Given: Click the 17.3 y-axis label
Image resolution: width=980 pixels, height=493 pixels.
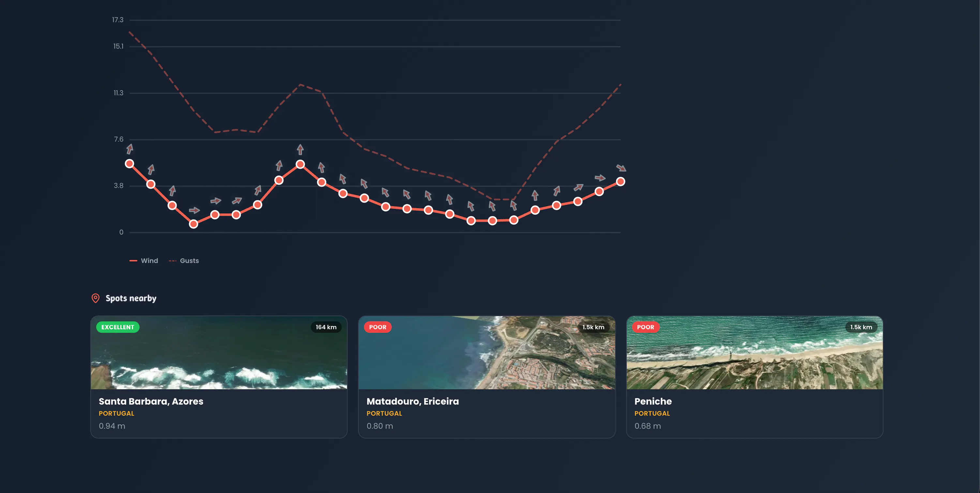Looking at the screenshot, I should pyautogui.click(x=117, y=20).
